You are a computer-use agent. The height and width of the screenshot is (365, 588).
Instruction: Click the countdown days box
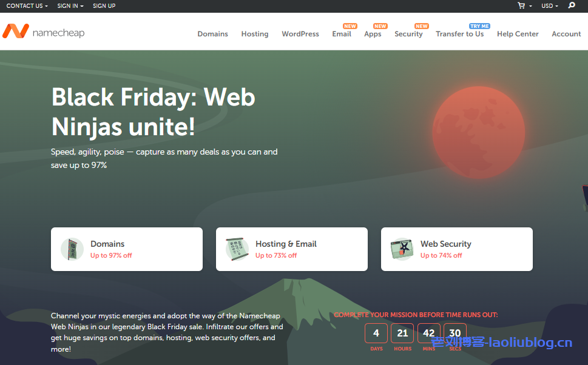click(x=376, y=333)
